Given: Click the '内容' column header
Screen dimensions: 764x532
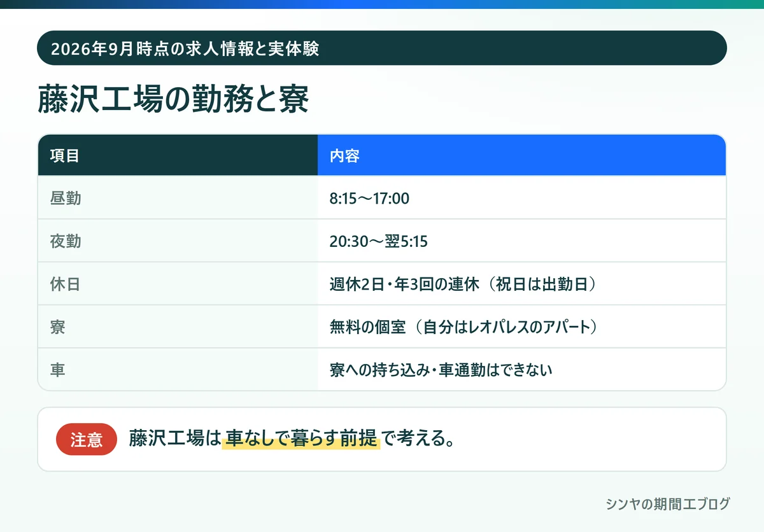Looking at the screenshot, I should pyautogui.click(x=521, y=155).
